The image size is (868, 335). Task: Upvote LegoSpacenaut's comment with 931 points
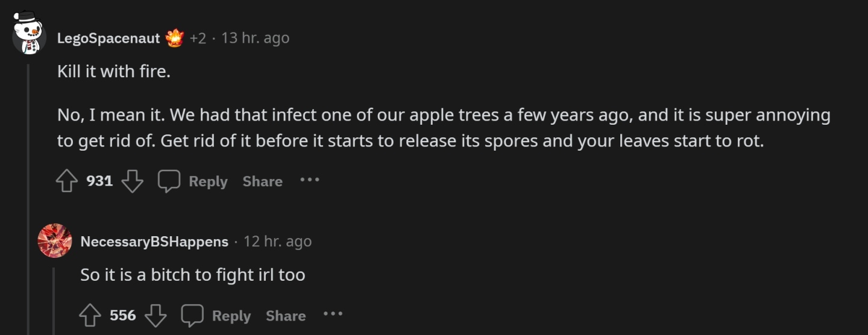pyautogui.click(x=68, y=181)
